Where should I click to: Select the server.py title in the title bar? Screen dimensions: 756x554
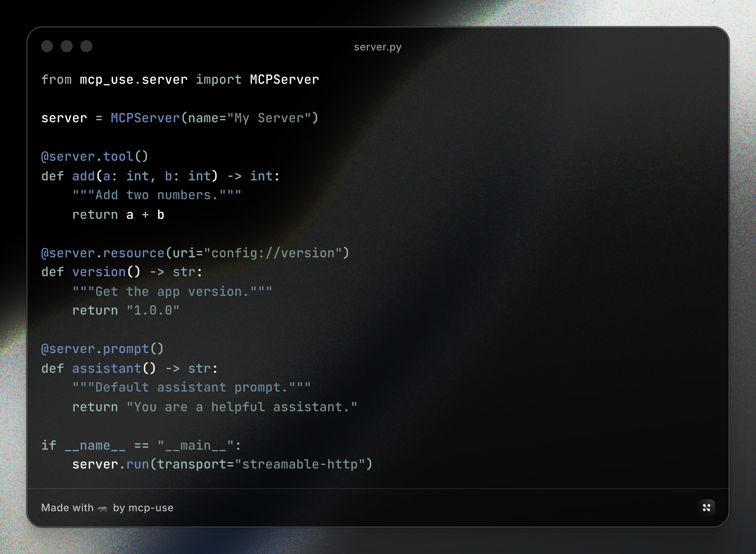pos(377,47)
